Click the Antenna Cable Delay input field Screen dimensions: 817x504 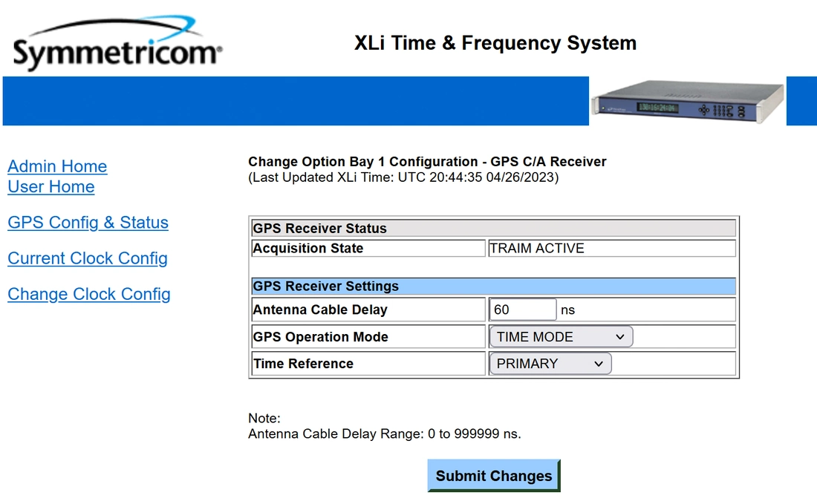(523, 310)
